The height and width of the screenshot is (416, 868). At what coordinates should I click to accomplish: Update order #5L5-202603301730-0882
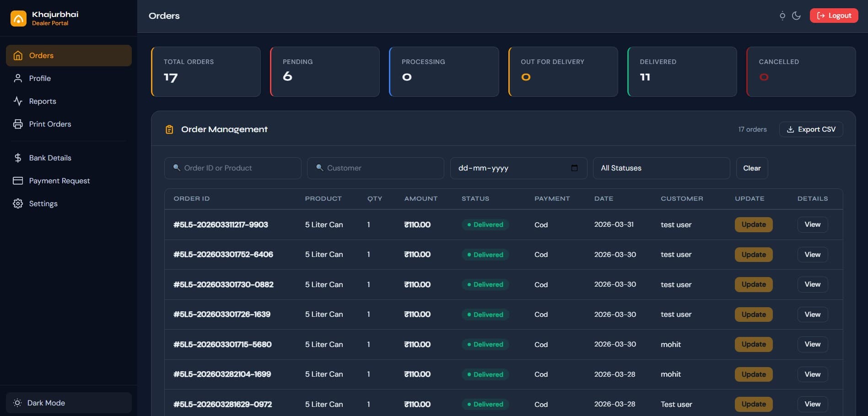pos(754,284)
